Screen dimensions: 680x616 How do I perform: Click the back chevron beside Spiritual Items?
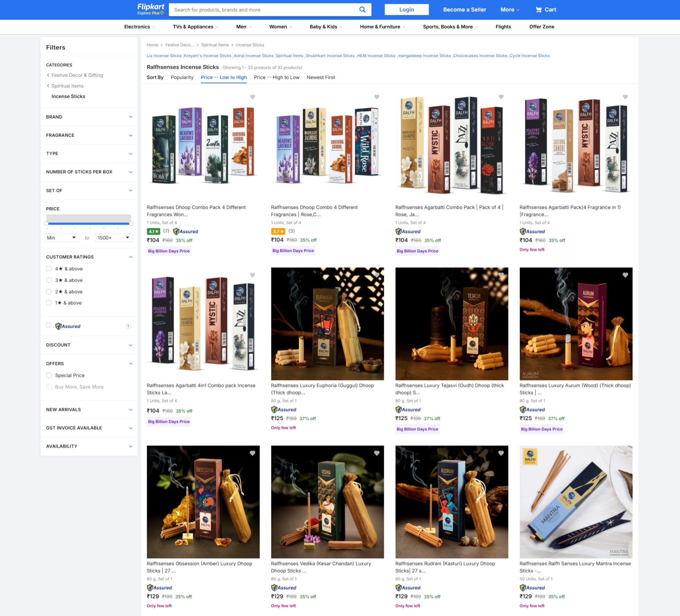(48, 86)
